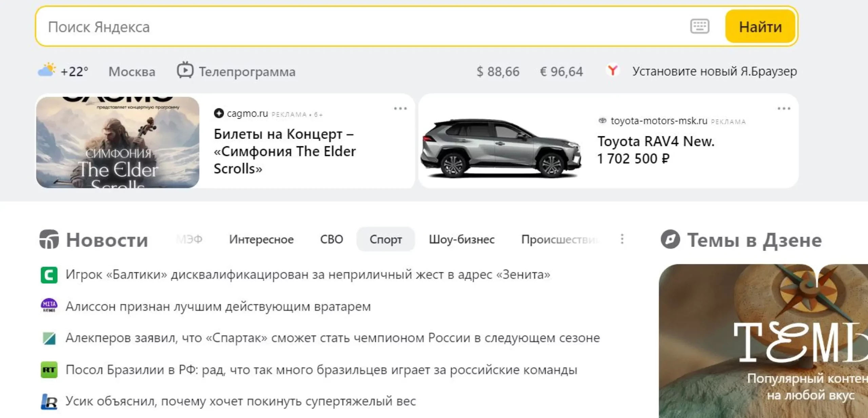868x418 pixels.
Task: Open the options menu on Toyota ad
Action: [784, 109]
